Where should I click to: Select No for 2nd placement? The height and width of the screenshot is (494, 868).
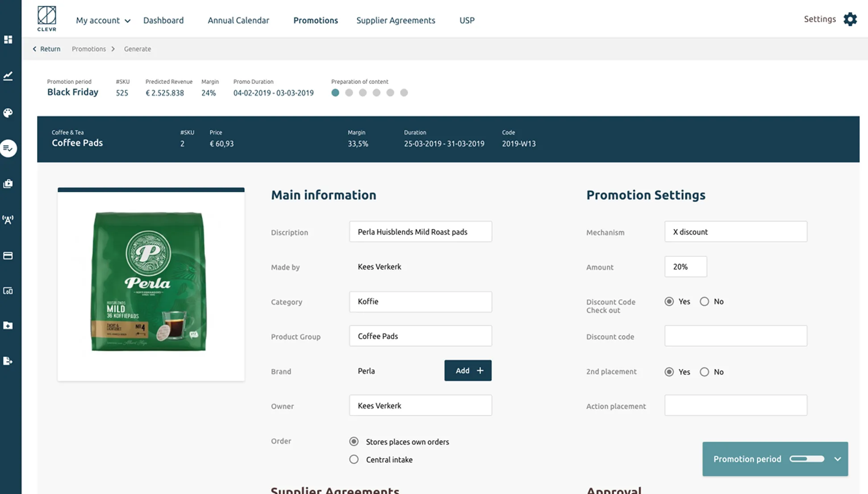[704, 372]
